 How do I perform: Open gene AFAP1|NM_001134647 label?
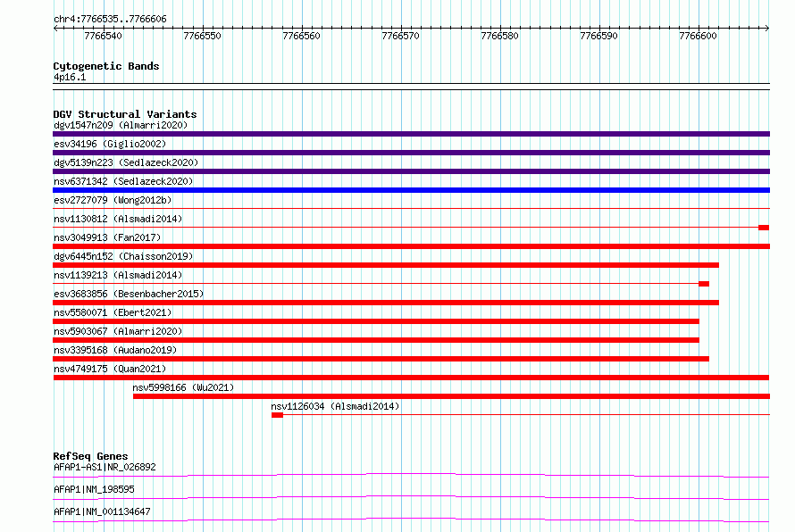102,511
